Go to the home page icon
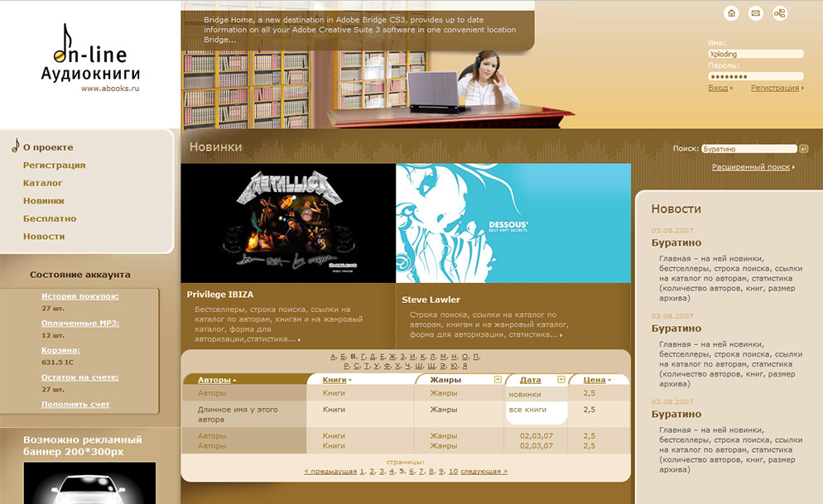Screen dimensions: 823x504 point(731,13)
